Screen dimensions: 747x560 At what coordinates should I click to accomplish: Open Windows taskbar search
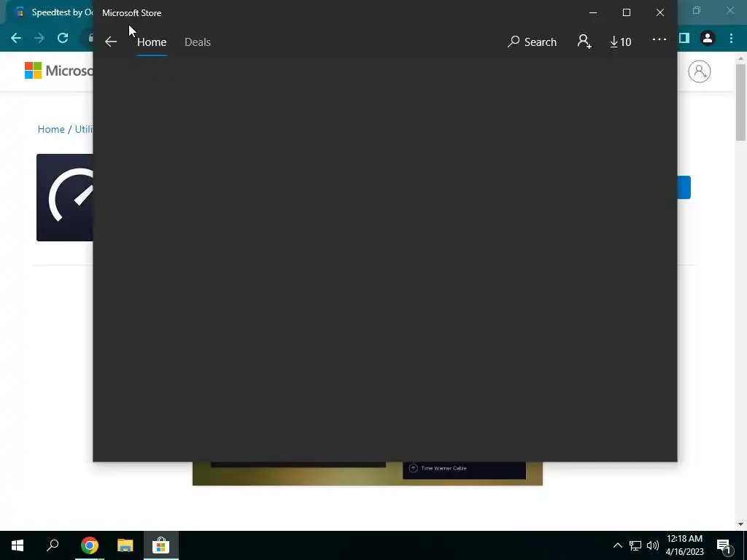tap(53, 545)
